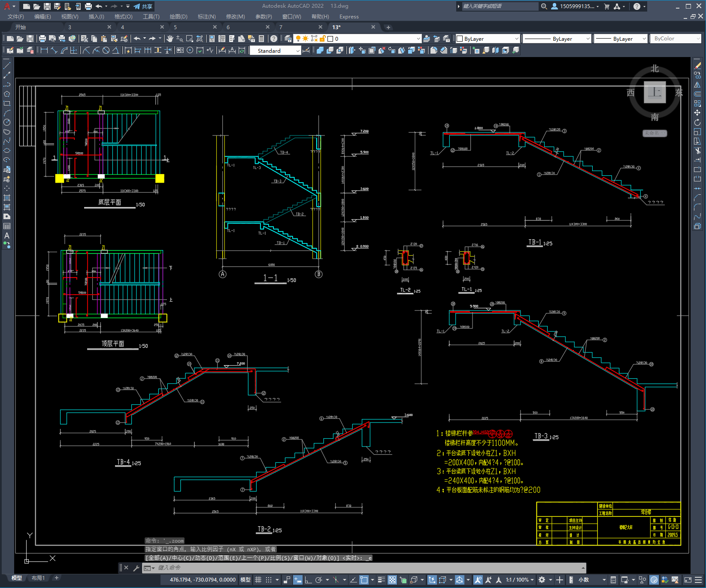Screen dimensions: 706x588
Task: Open the 标注(N) menu
Action: tap(206, 17)
